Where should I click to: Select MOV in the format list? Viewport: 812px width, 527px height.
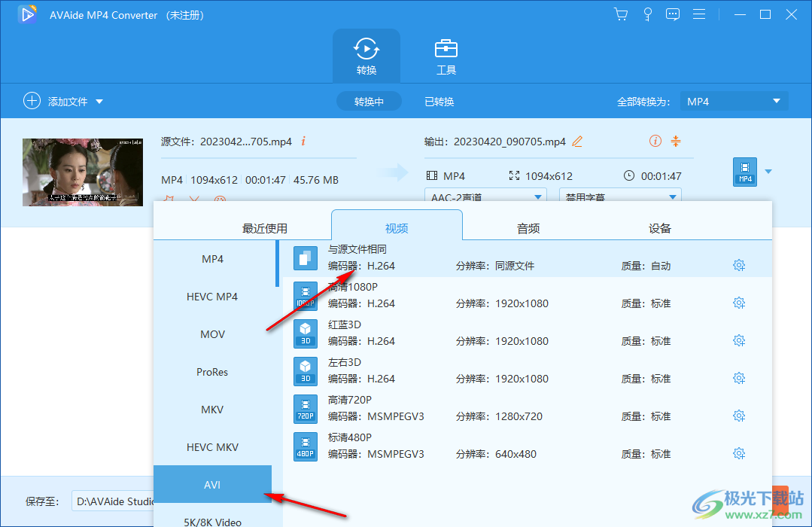pos(213,334)
